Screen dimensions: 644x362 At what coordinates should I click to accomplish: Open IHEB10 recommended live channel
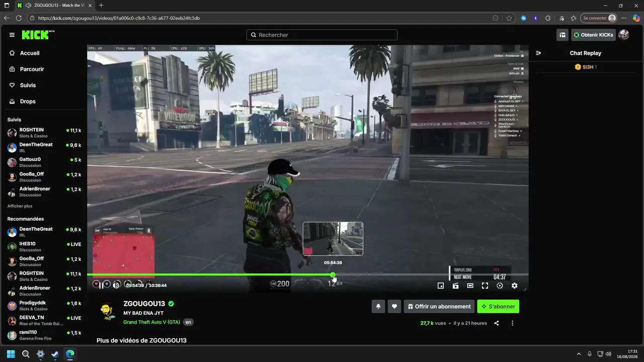click(44, 246)
